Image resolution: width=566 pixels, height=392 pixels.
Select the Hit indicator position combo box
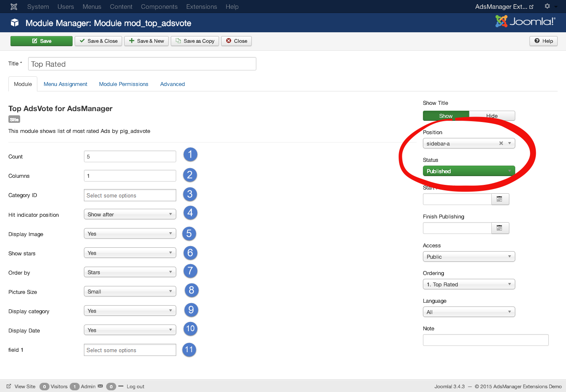pyautogui.click(x=130, y=214)
